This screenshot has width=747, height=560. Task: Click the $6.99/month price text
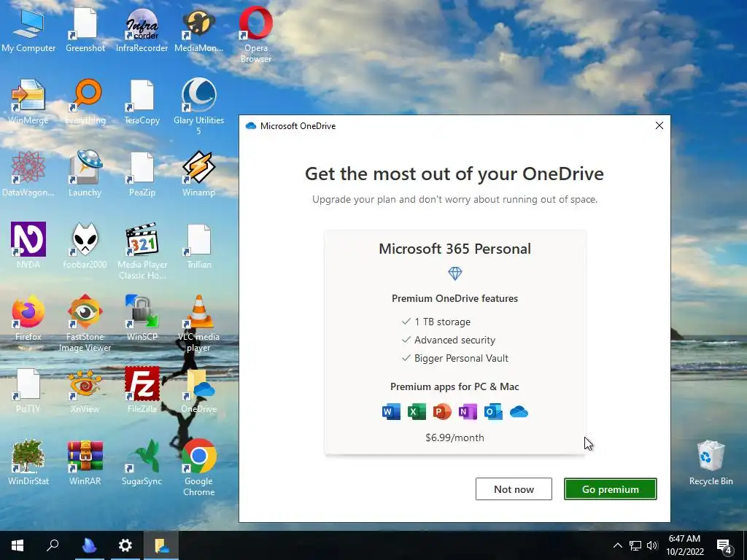click(454, 437)
